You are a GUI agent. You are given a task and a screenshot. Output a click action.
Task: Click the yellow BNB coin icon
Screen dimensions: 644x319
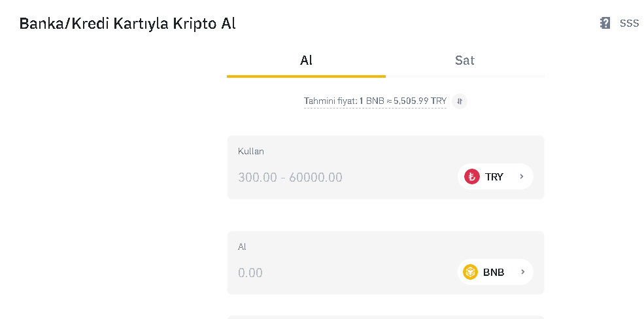click(471, 272)
